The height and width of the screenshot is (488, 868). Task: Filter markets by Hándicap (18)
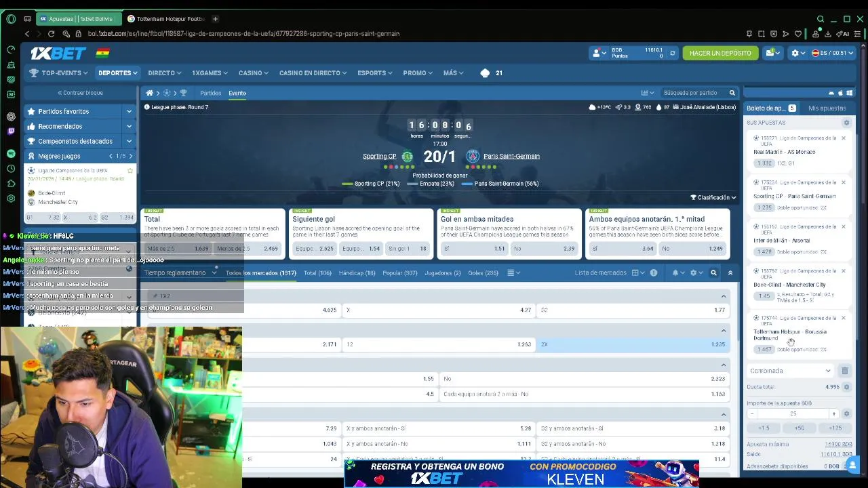tap(357, 272)
